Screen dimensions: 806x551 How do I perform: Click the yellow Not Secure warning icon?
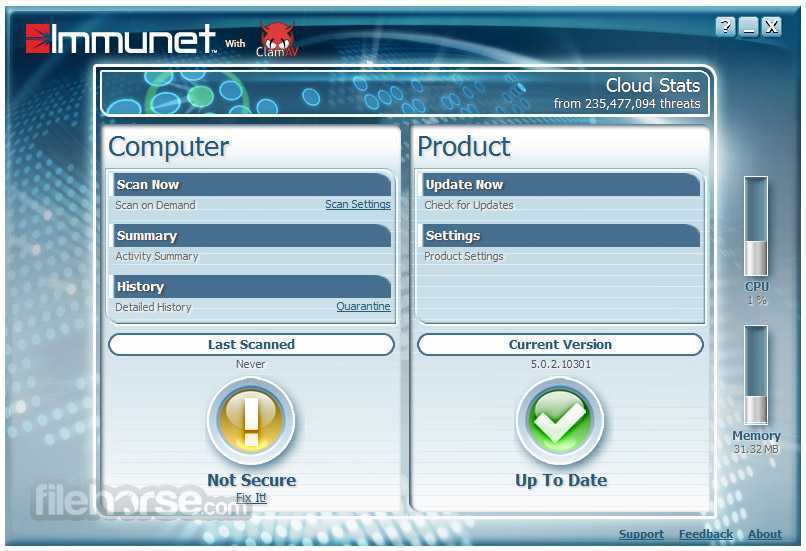[251, 421]
